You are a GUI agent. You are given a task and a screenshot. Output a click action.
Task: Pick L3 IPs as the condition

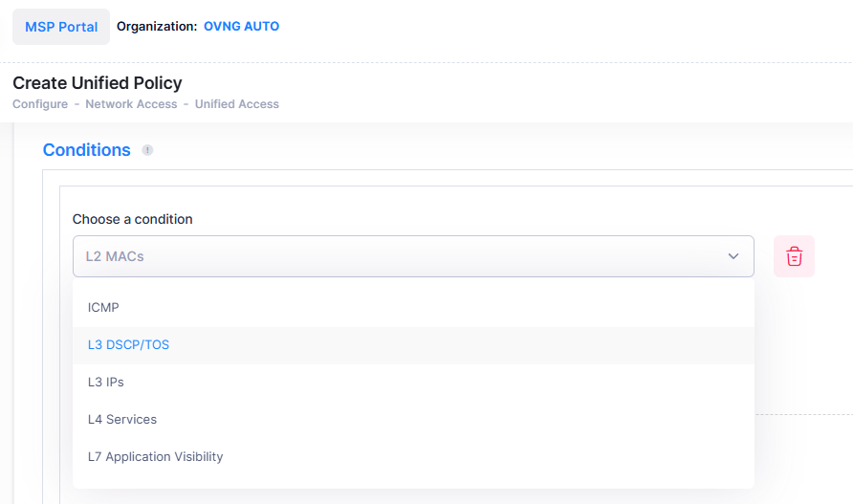106,382
